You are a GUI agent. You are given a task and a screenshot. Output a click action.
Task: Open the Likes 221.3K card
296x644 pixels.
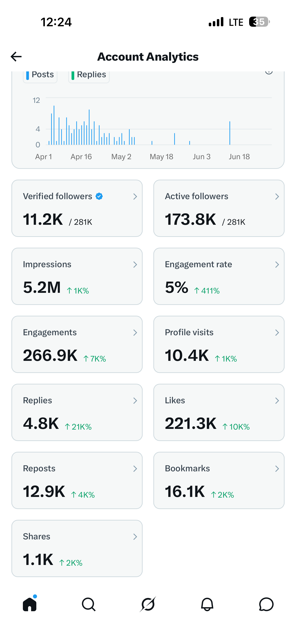[x=219, y=412]
